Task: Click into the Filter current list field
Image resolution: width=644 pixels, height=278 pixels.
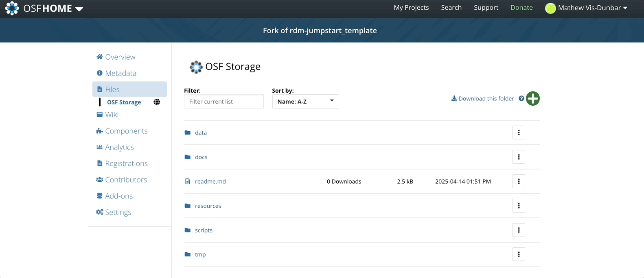Action: pyautogui.click(x=223, y=102)
